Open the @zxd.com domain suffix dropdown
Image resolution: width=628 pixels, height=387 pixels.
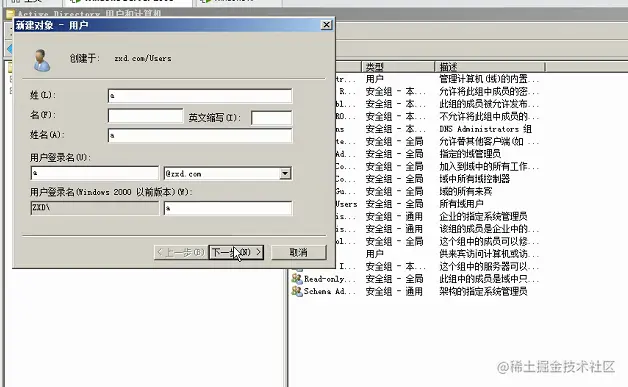285,173
